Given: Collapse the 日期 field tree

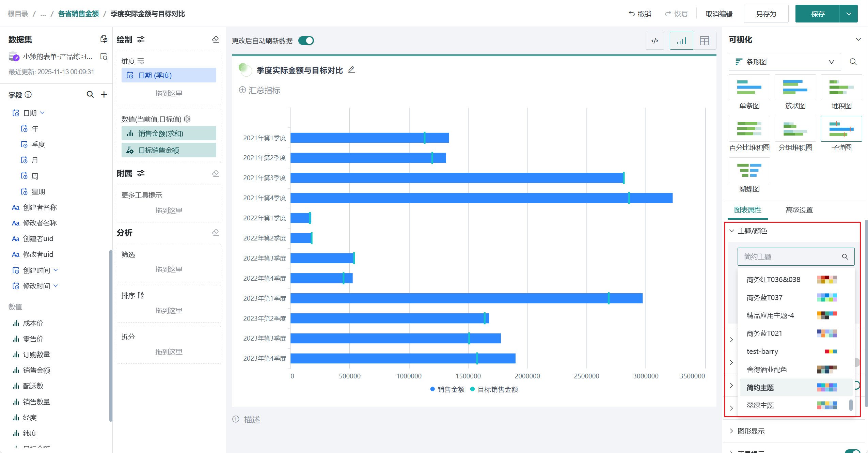Looking at the screenshot, I should click(x=43, y=113).
